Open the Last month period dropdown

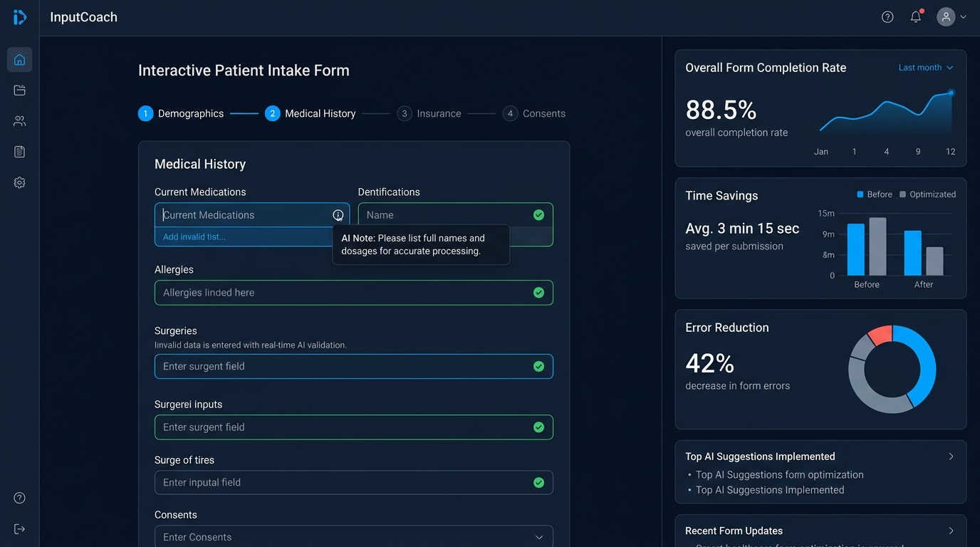[925, 67]
